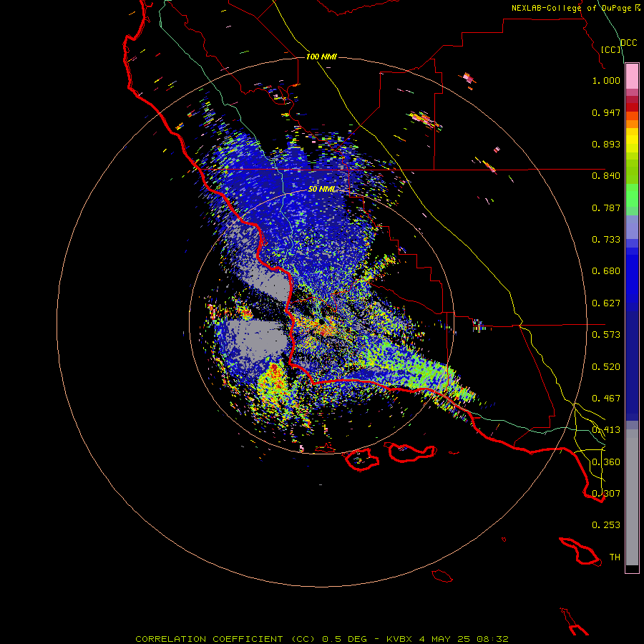Screen dimensions: 644x644
Task: Click the 0.520 scale value
Action: (606, 367)
